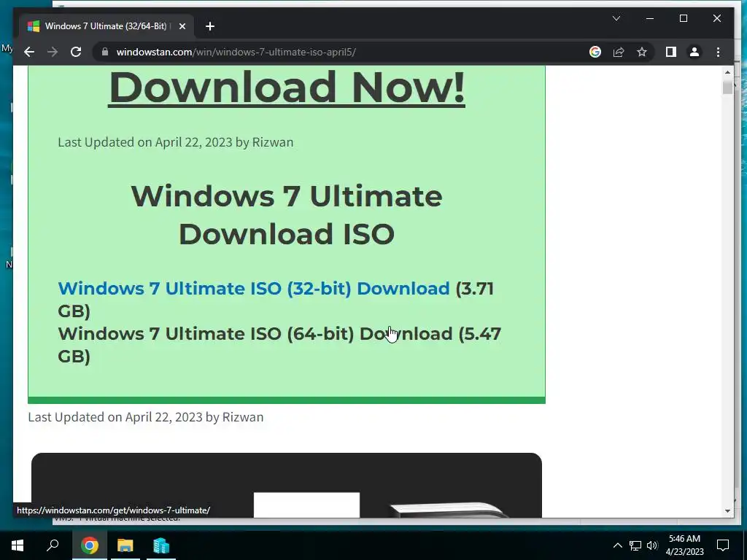Open Chrome's three-dot menu

[x=718, y=52]
